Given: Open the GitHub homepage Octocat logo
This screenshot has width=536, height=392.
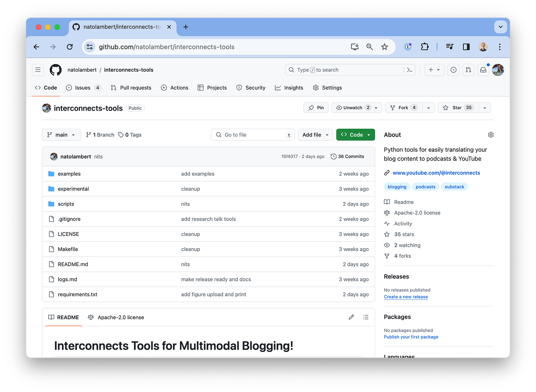Looking at the screenshot, I should click(56, 70).
